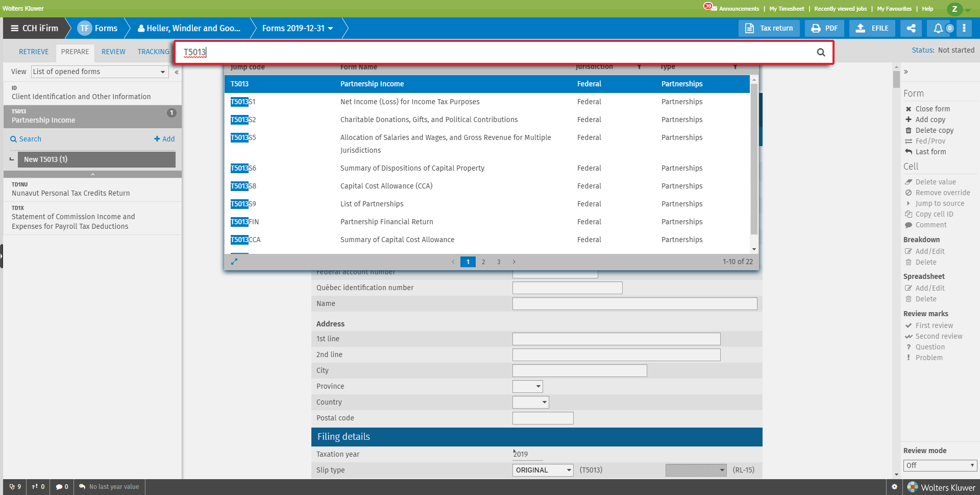Screen dimensions: 980x495
Task: Click Add link in forms panel
Action: 164,139
